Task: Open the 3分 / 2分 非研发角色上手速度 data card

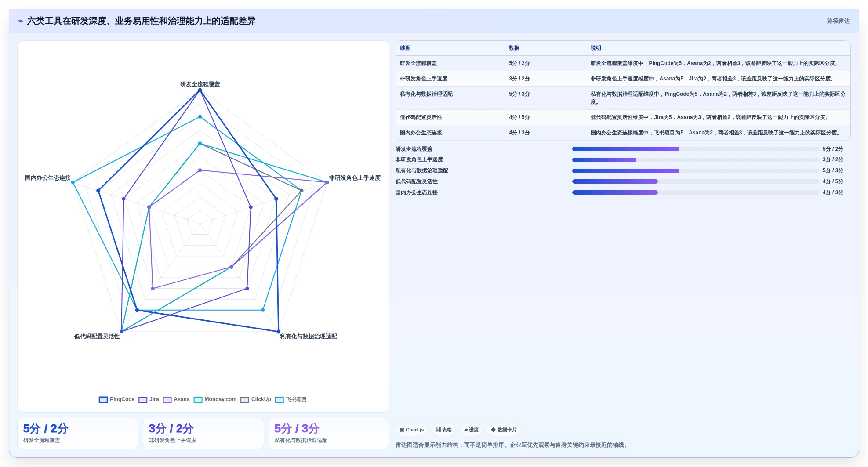Action: (203, 433)
